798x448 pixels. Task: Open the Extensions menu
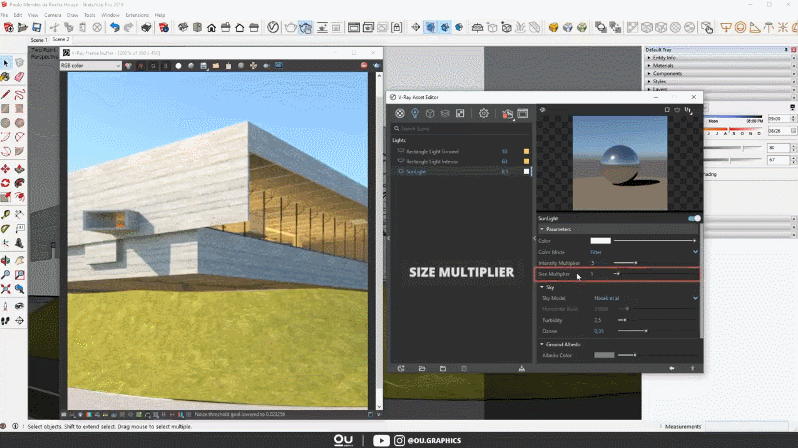(x=137, y=15)
